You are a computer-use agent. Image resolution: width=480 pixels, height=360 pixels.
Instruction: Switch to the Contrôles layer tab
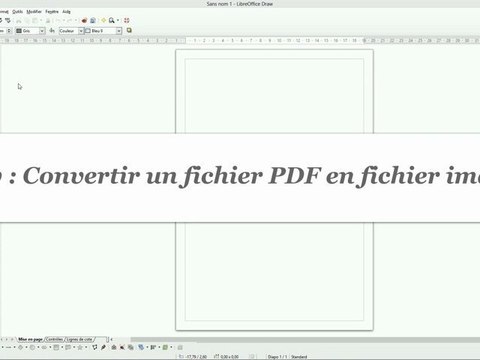(x=54, y=339)
